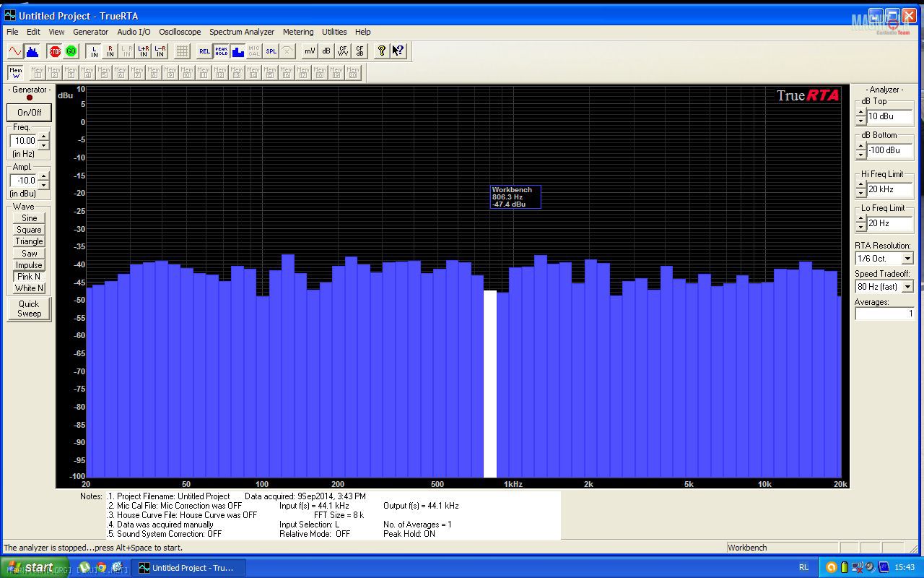Select L IN input toolbar button
This screenshot has width=924, height=578.
[94, 51]
